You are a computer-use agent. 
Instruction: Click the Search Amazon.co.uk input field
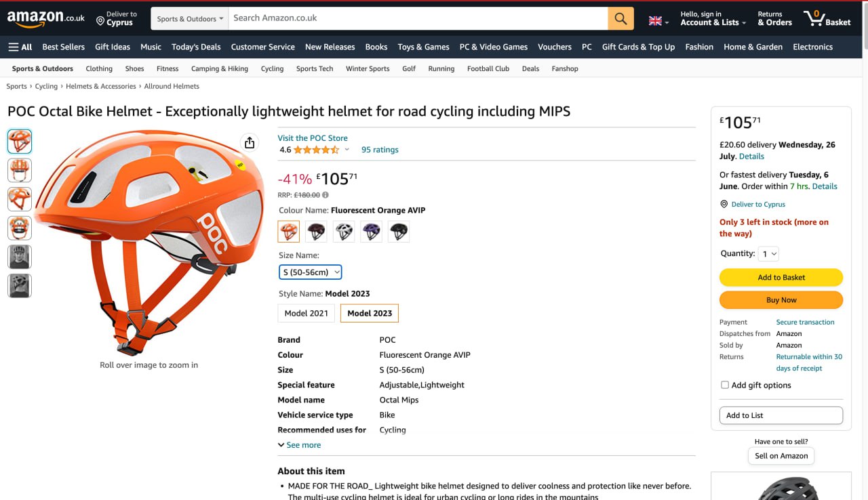pyautogui.click(x=418, y=18)
